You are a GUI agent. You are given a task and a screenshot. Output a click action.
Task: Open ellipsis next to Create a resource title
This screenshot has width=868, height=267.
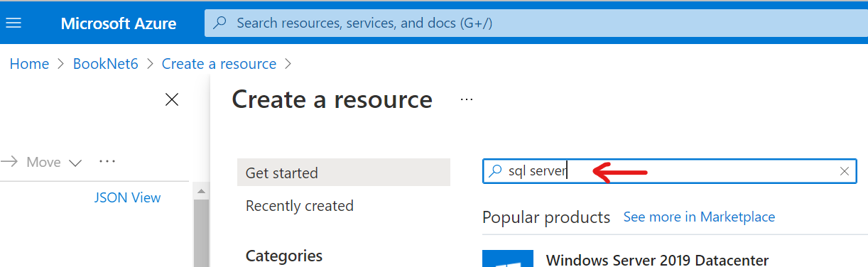click(467, 99)
